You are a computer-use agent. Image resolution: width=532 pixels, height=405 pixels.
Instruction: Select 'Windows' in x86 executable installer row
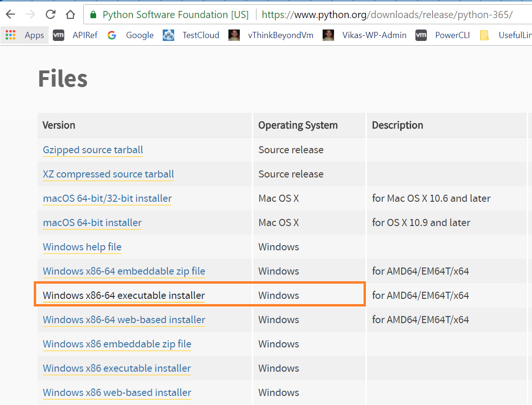pyautogui.click(x=278, y=368)
